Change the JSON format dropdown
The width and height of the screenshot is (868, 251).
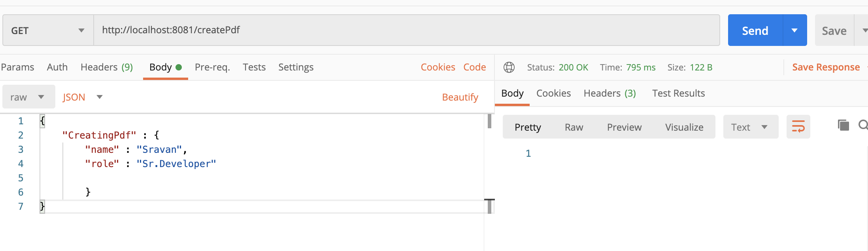click(x=82, y=97)
